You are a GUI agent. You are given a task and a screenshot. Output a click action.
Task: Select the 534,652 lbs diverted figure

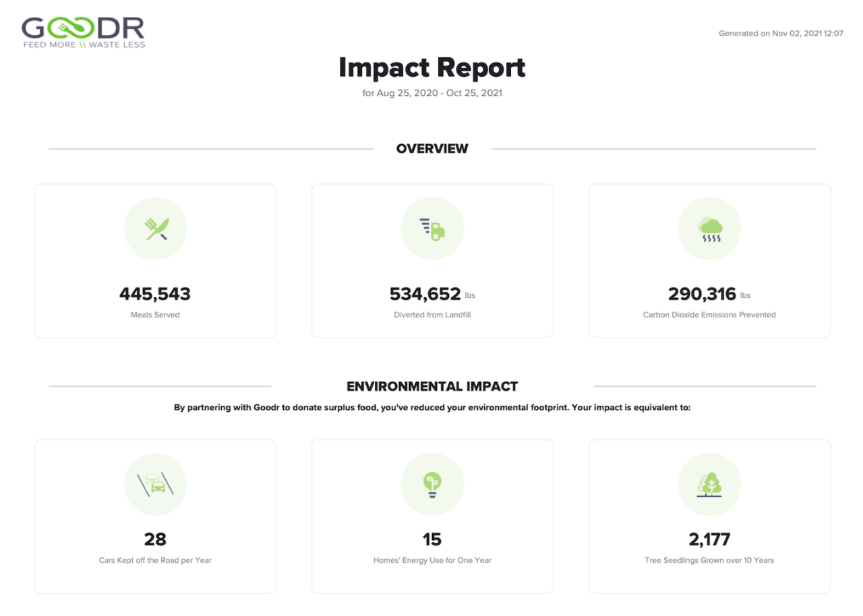pyautogui.click(x=432, y=294)
